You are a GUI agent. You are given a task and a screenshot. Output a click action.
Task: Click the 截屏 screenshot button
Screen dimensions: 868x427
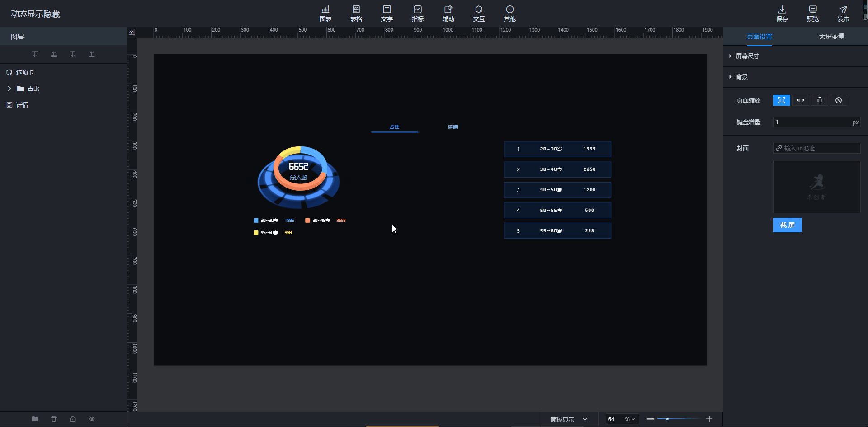(x=787, y=225)
